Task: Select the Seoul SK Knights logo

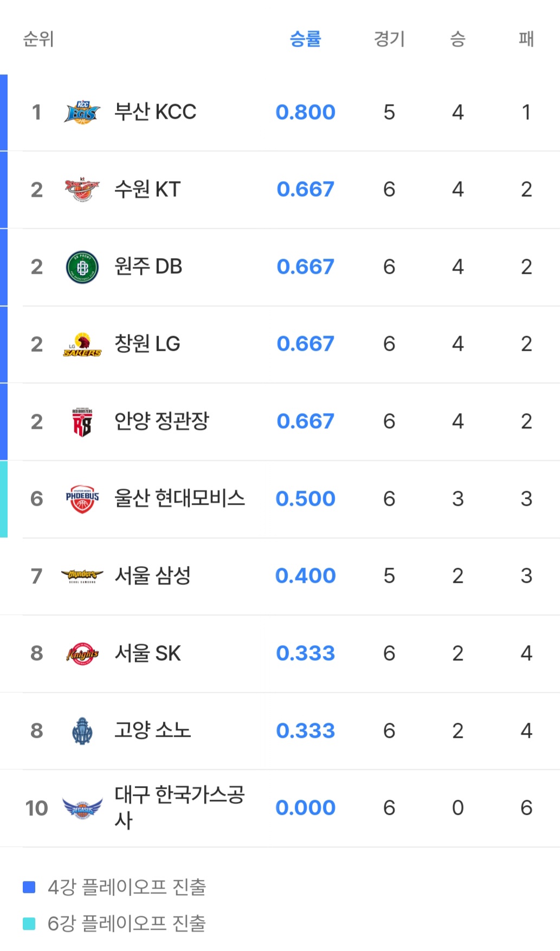Action: tap(82, 653)
